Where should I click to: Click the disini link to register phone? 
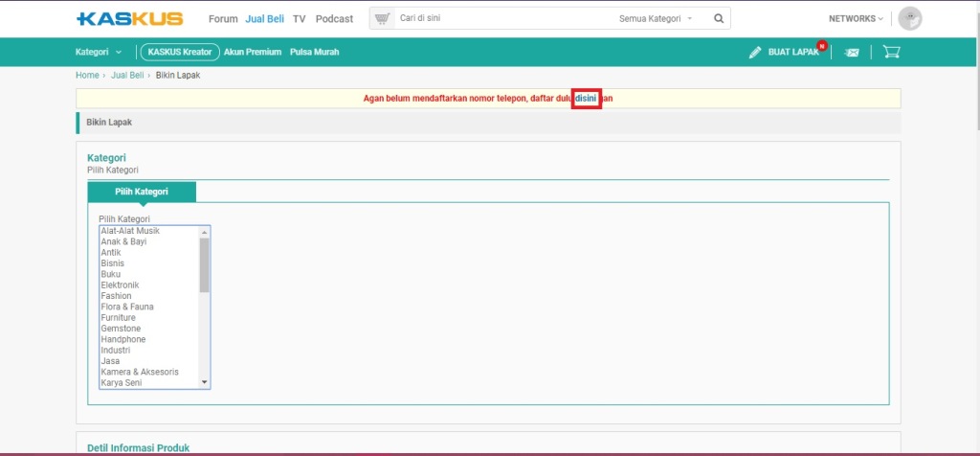click(x=587, y=99)
